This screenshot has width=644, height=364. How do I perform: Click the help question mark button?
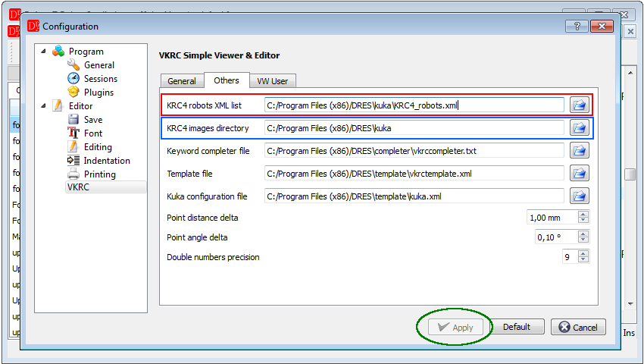577,27
